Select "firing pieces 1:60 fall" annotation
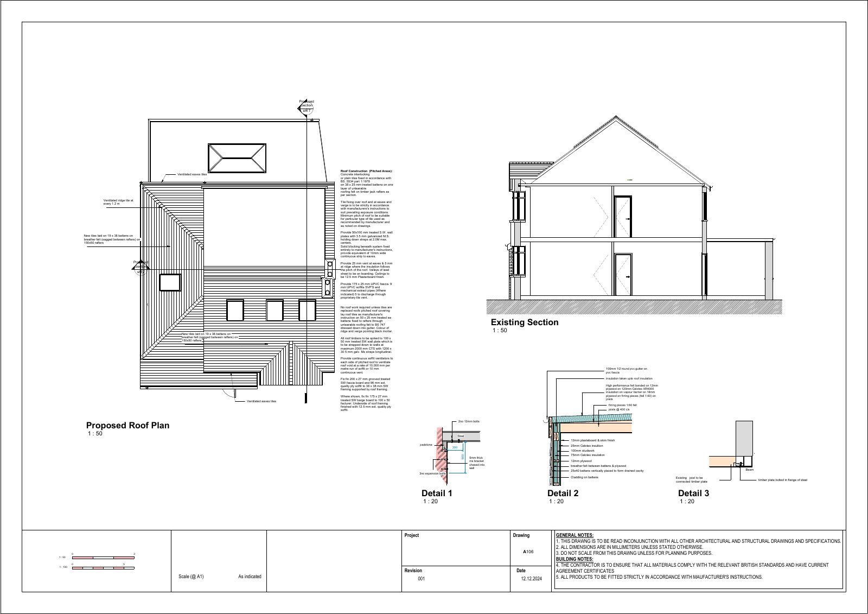Viewport: 868px width, 614px height. (x=623, y=405)
